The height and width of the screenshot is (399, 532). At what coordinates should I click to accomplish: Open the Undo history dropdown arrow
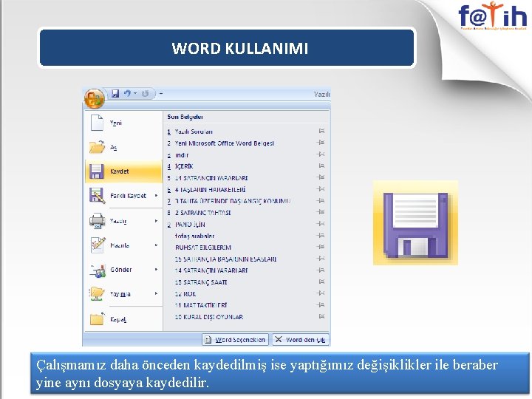pos(135,93)
